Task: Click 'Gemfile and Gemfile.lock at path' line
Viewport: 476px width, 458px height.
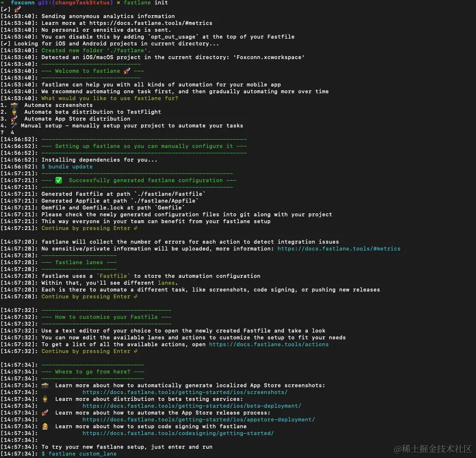Action: pos(113,208)
